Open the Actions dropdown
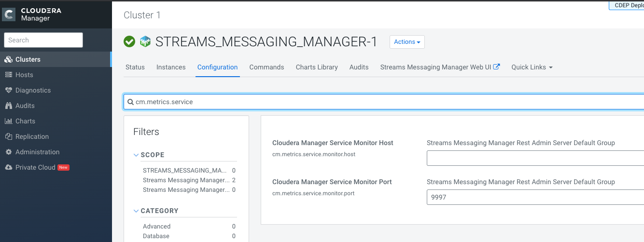 [x=407, y=42]
